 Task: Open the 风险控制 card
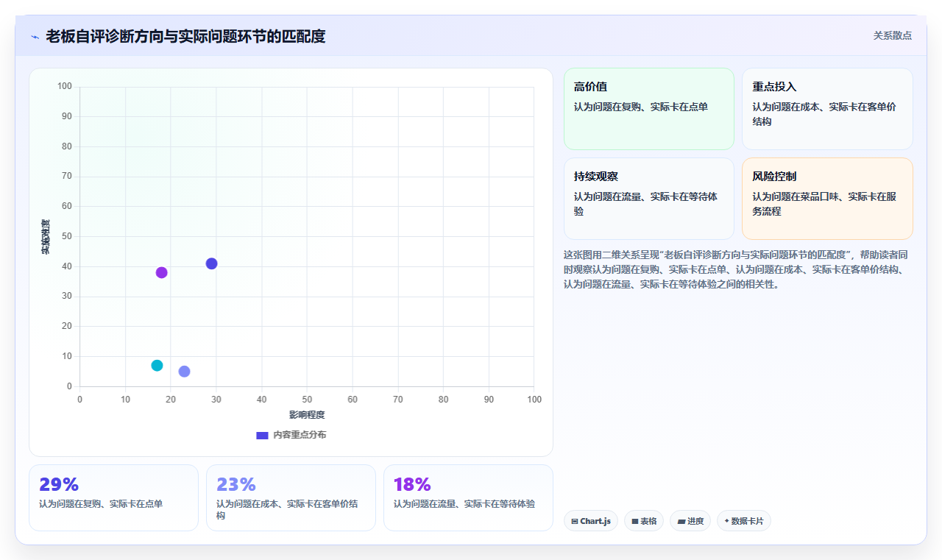click(x=827, y=199)
